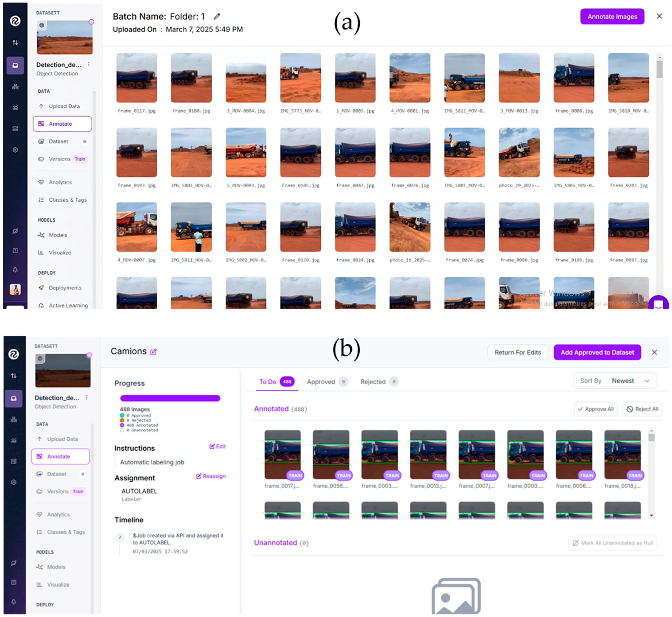672x617 pixels.
Task: Open Analytics in the top sidebar
Action: tap(60, 182)
